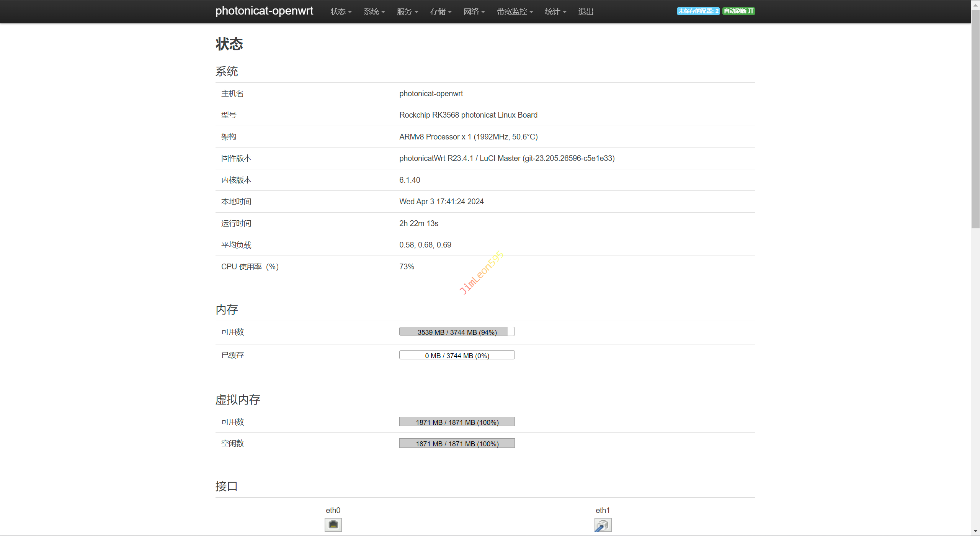Toggle the auto-refresh (自动刷新 开) badge
Screen dimensions: 980x536
pos(738,11)
